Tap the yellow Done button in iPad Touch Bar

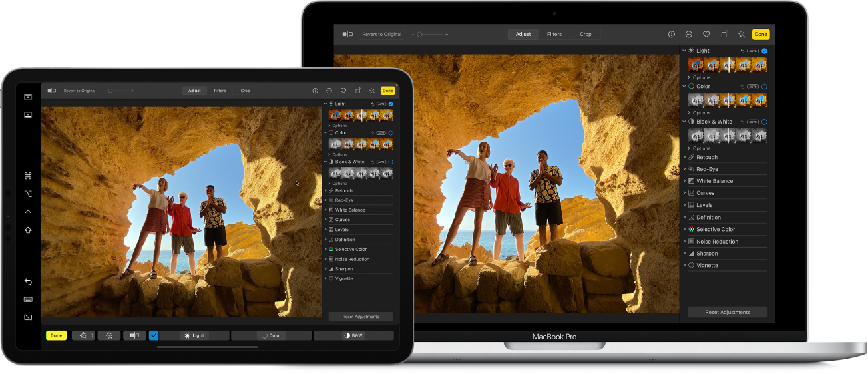pyautogui.click(x=57, y=335)
